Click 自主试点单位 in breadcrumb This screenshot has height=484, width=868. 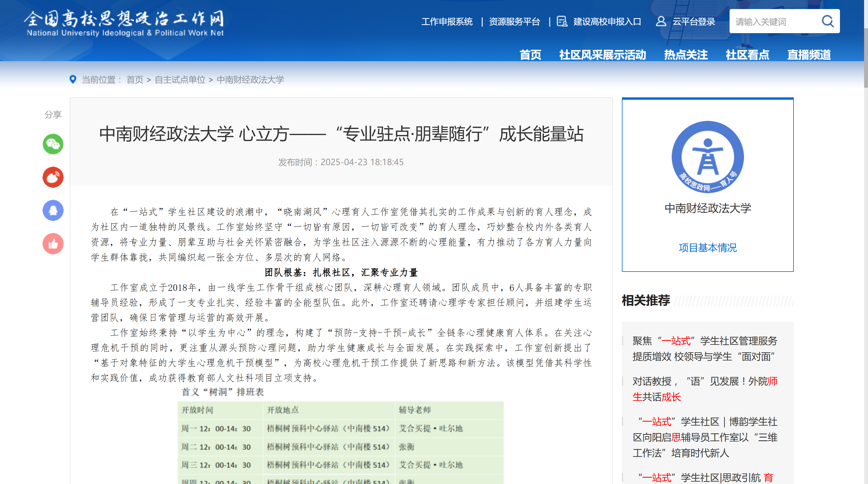click(x=180, y=80)
